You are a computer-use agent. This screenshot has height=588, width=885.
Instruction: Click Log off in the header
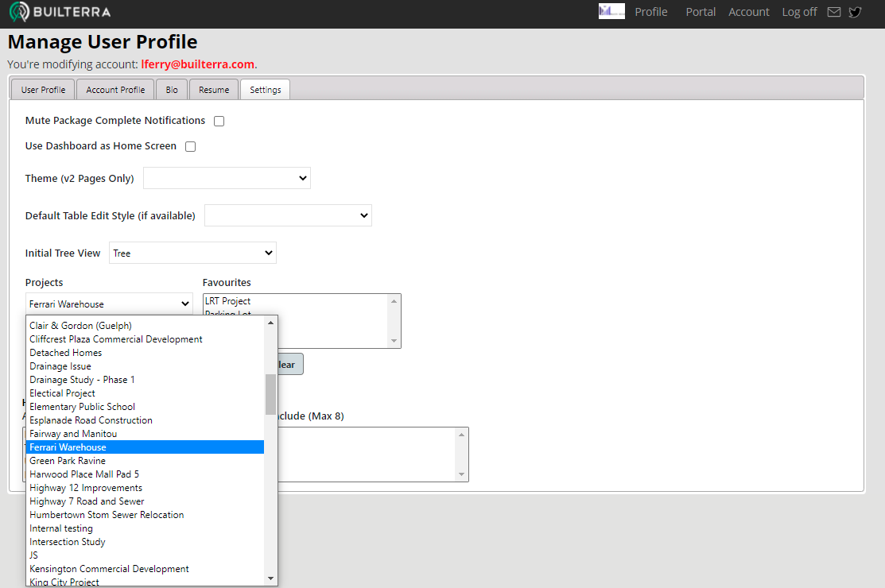[x=799, y=12]
